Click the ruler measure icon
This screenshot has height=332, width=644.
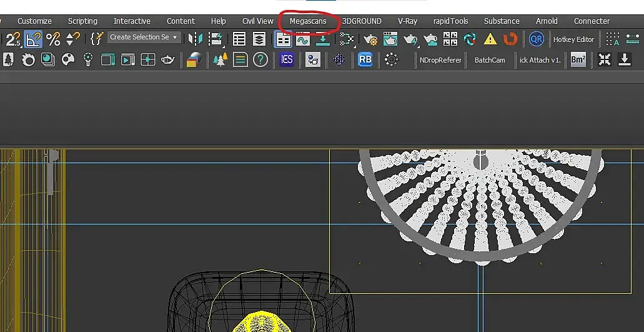[x=633, y=39]
